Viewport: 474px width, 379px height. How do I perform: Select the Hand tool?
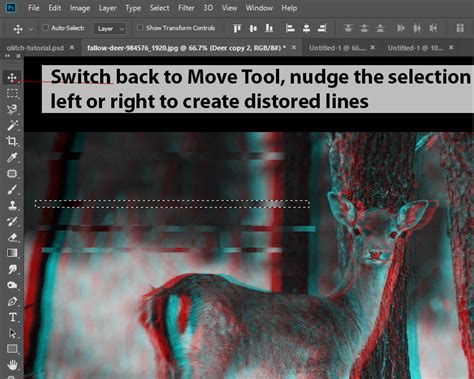(12, 365)
